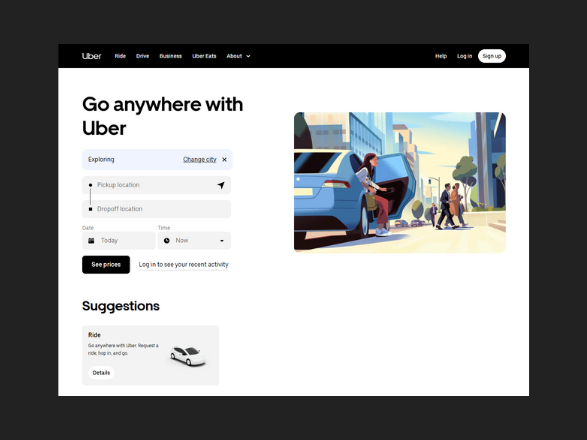Click the clock icon in Time field
This screenshot has width=587, height=440.
pos(167,240)
